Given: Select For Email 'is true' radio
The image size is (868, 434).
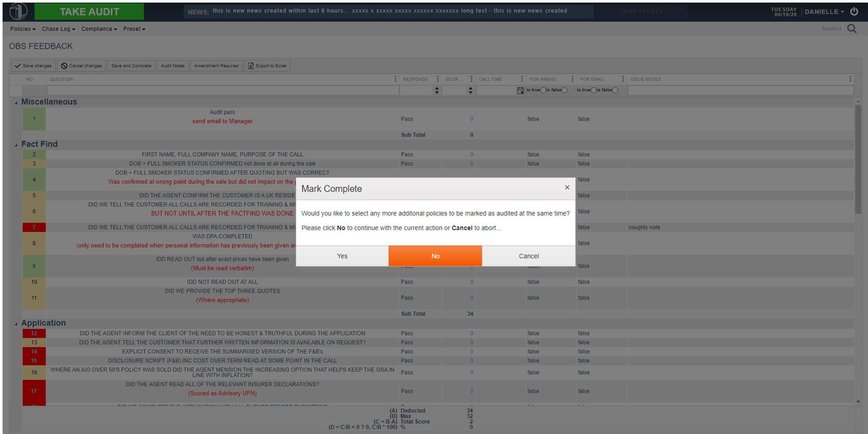Looking at the screenshot, I should click(x=593, y=90).
